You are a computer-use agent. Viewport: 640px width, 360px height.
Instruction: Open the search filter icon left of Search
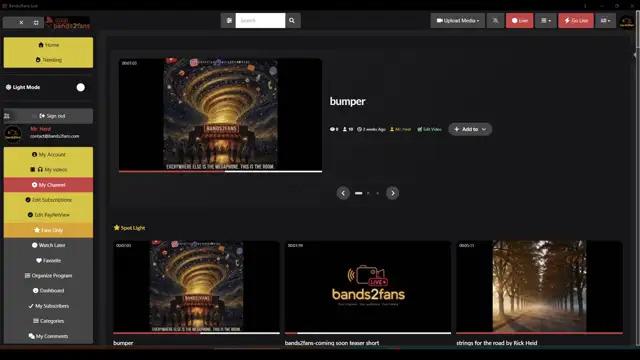229,20
